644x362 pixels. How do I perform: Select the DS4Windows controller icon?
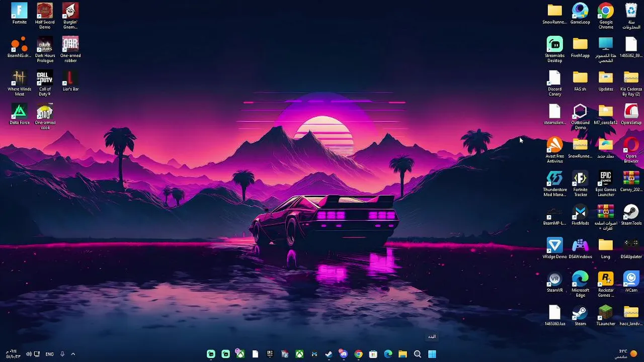click(x=580, y=248)
